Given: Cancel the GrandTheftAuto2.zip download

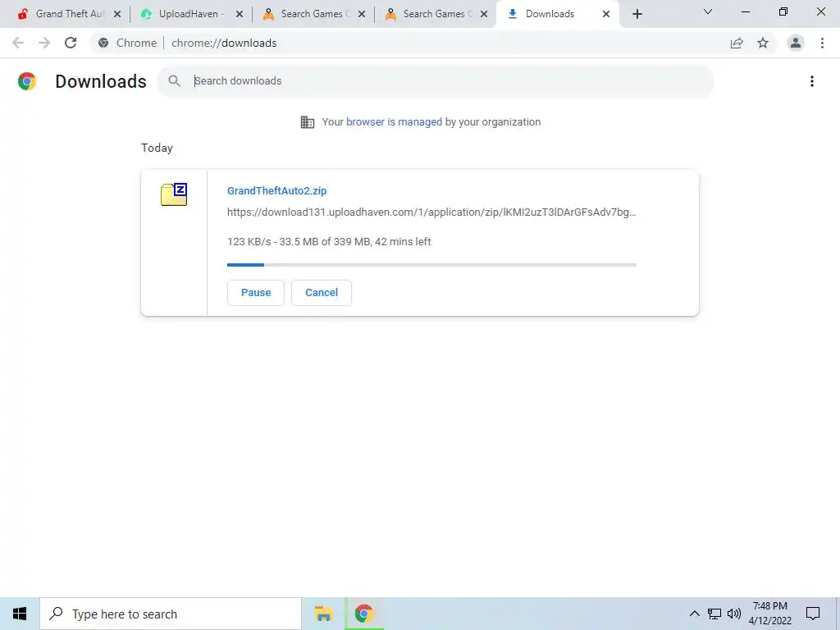Looking at the screenshot, I should [322, 293].
